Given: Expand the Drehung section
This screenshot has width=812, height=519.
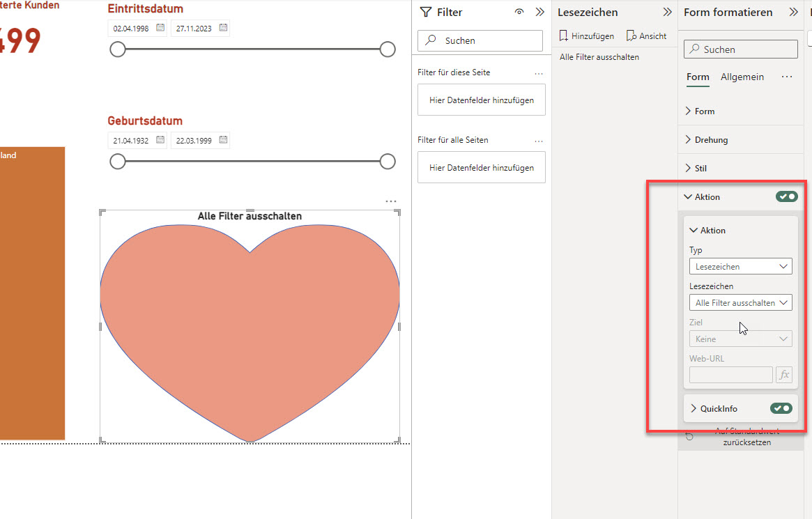Looking at the screenshot, I should click(x=711, y=140).
